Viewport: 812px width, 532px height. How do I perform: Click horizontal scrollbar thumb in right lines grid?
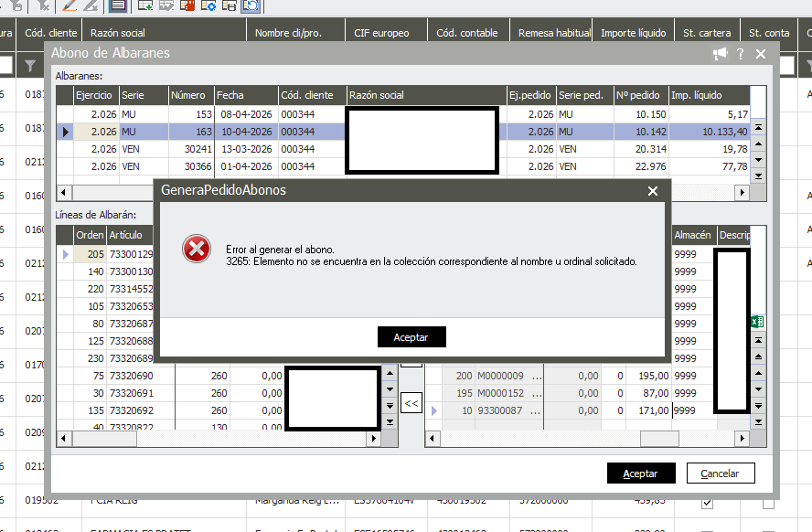659,439
